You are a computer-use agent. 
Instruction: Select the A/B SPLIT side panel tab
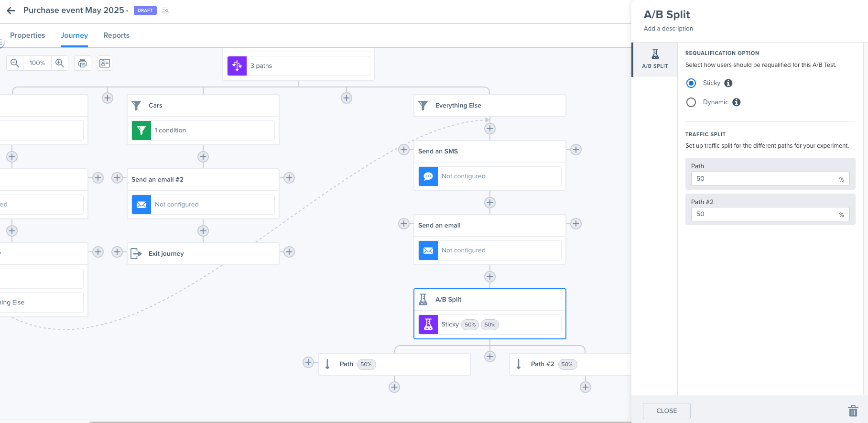click(655, 59)
